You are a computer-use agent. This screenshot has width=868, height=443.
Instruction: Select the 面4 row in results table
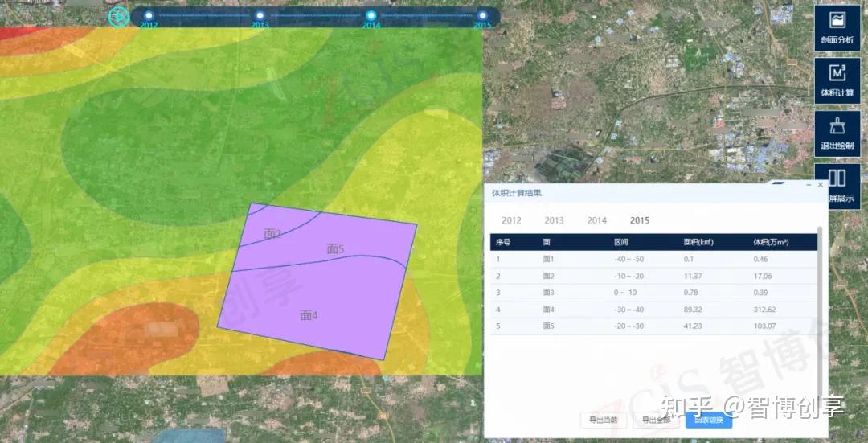click(653, 310)
